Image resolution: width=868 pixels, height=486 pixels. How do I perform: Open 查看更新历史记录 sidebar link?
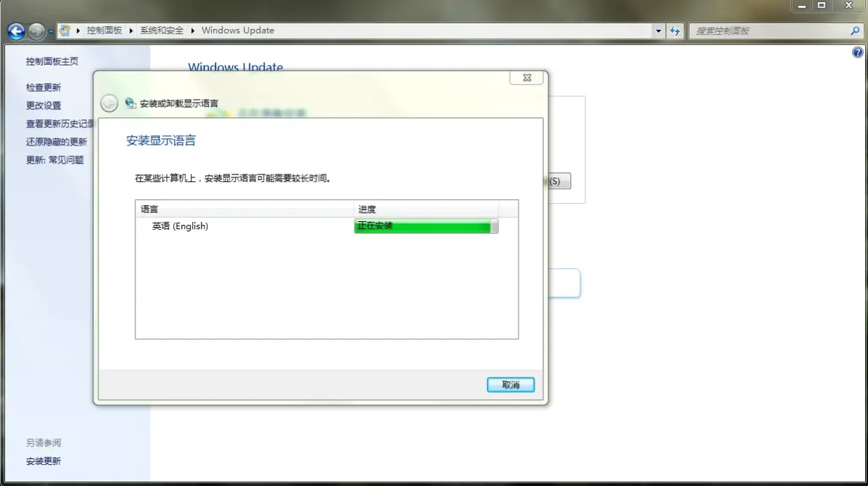(60, 124)
